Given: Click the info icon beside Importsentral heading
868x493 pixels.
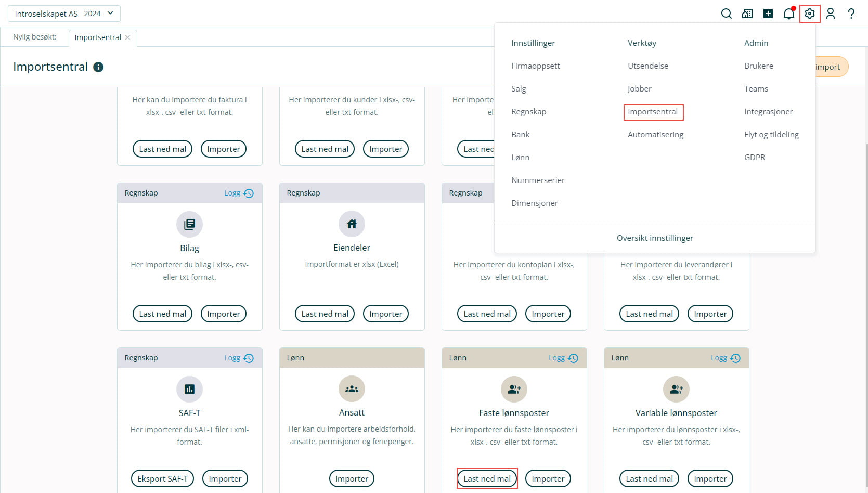Looking at the screenshot, I should (98, 67).
